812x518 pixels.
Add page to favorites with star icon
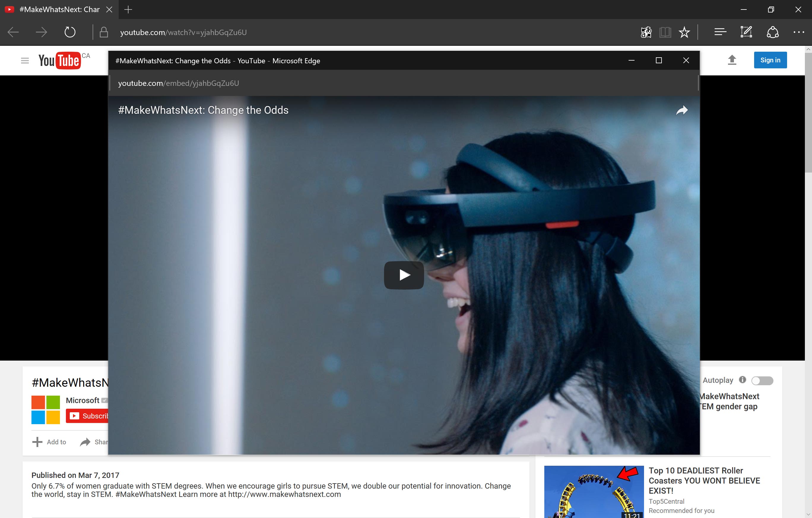(x=684, y=32)
